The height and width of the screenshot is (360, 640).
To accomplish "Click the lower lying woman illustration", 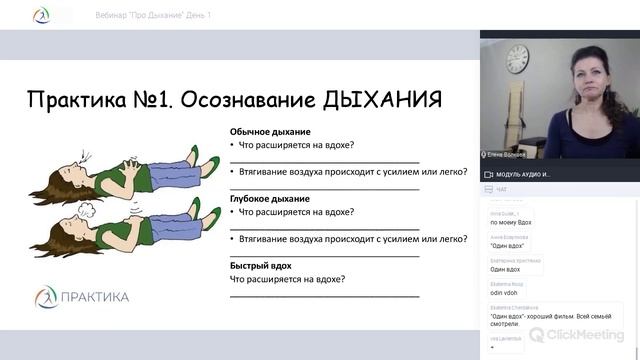I will tap(124, 228).
